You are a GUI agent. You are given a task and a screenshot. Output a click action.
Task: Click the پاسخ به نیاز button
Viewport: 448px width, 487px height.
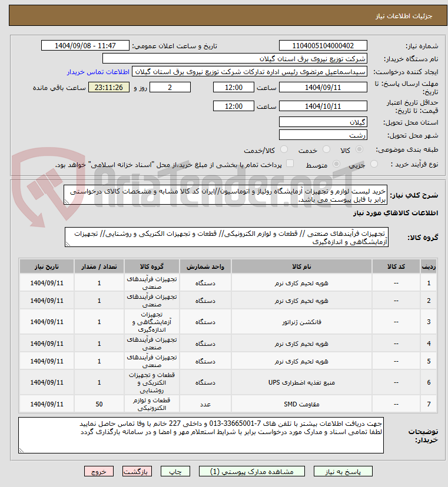pos(343,472)
